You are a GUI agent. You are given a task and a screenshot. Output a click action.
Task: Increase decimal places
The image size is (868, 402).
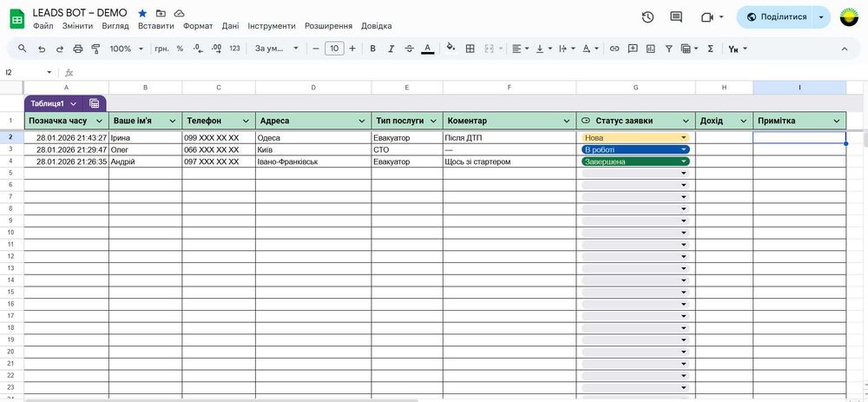click(x=216, y=49)
